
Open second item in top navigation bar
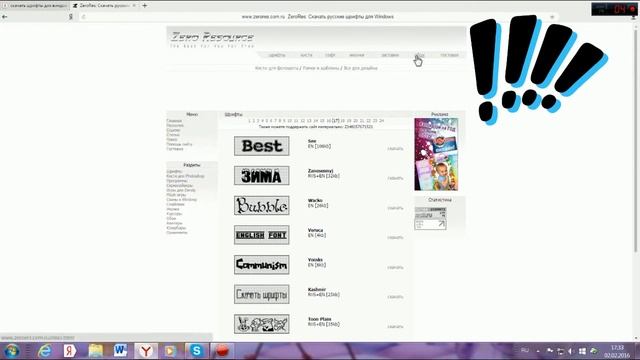tap(306, 55)
